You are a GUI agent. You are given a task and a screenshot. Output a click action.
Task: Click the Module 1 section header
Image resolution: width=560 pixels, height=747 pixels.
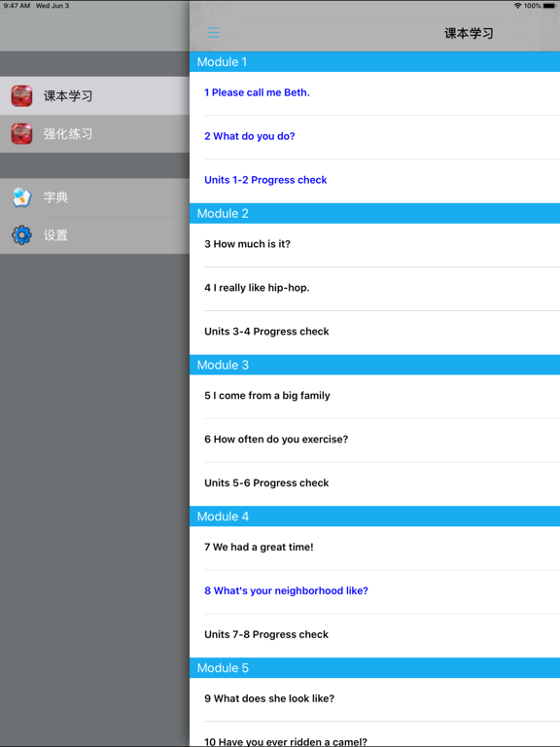pyautogui.click(x=374, y=62)
